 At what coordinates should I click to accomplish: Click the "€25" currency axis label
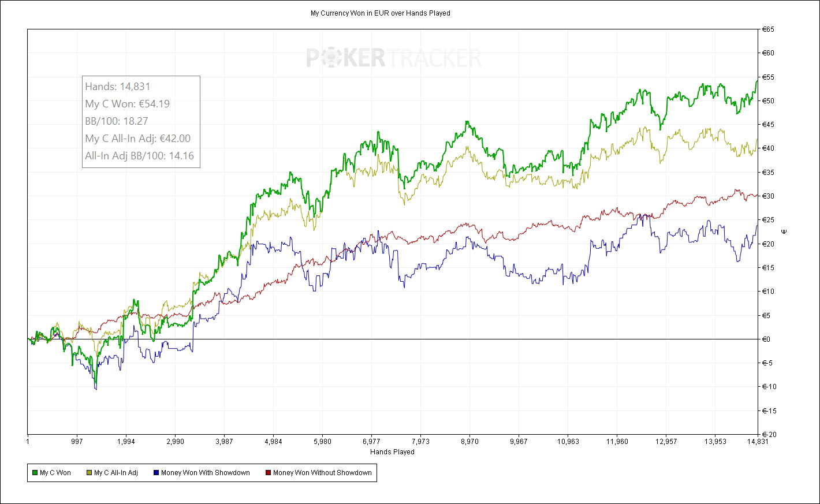tap(769, 220)
